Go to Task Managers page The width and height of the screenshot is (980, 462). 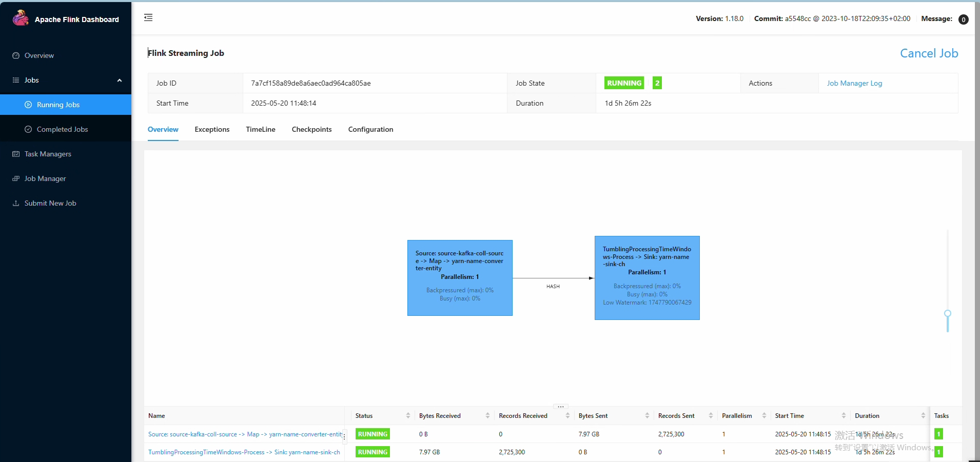pos(66,154)
